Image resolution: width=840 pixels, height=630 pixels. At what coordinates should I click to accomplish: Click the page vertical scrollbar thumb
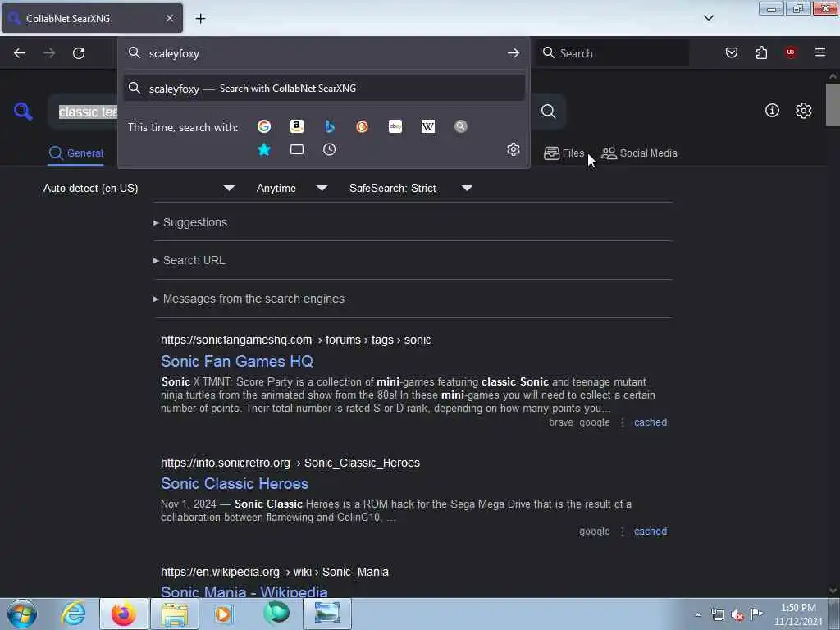tap(833, 105)
